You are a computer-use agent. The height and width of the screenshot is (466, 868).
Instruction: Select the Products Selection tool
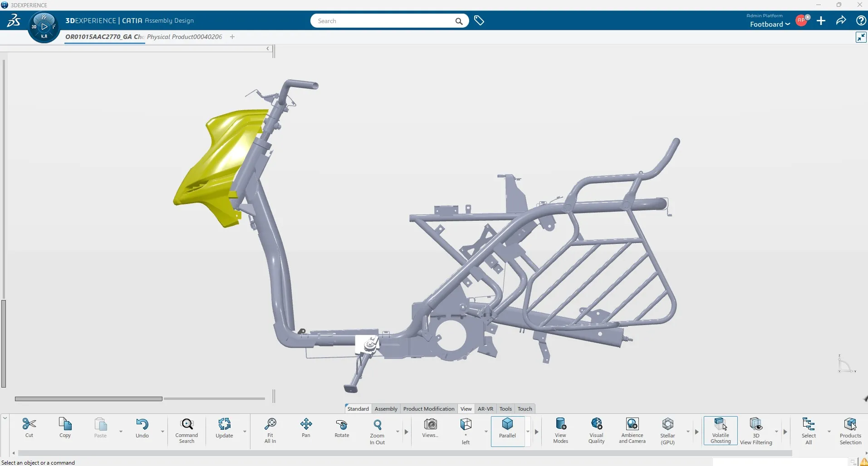pos(850,430)
